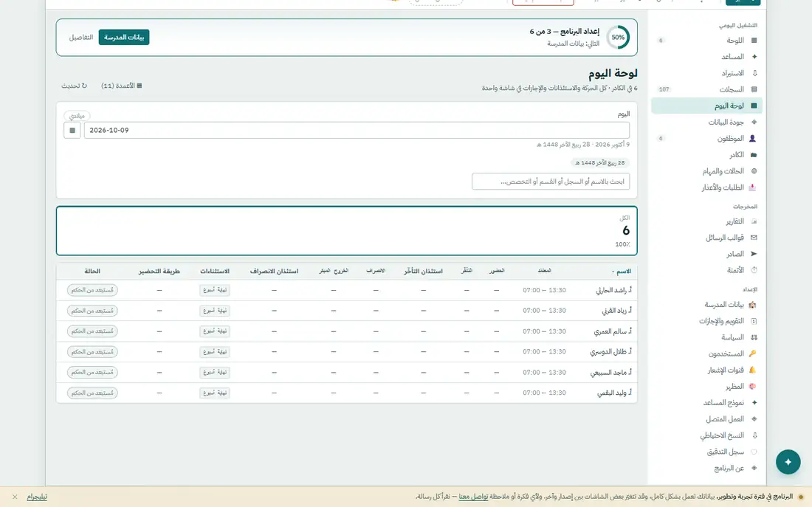Click the تحديث refresh button
The width and height of the screenshot is (812, 507).
point(74,86)
